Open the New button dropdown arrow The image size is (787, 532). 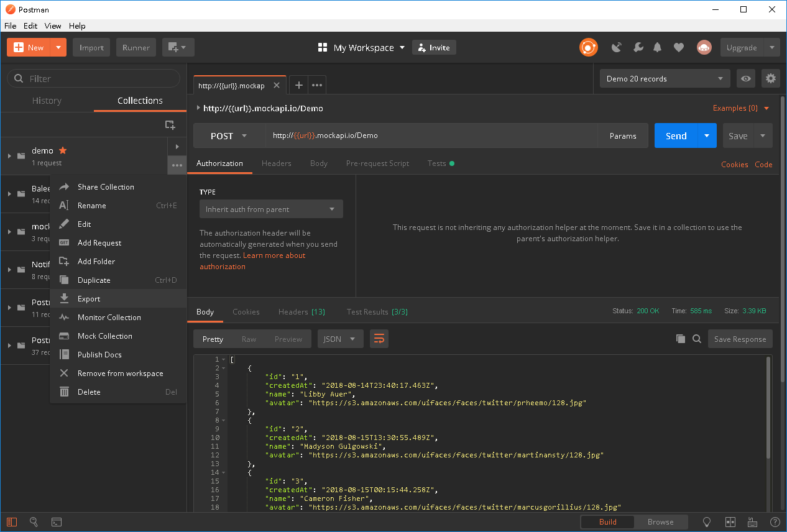click(x=58, y=47)
